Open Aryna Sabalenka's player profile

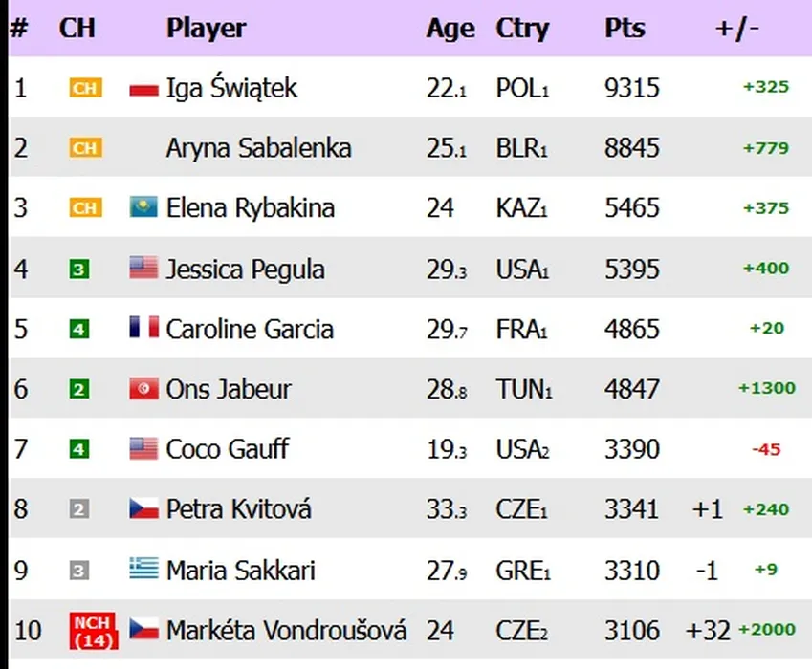[x=258, y=148]
